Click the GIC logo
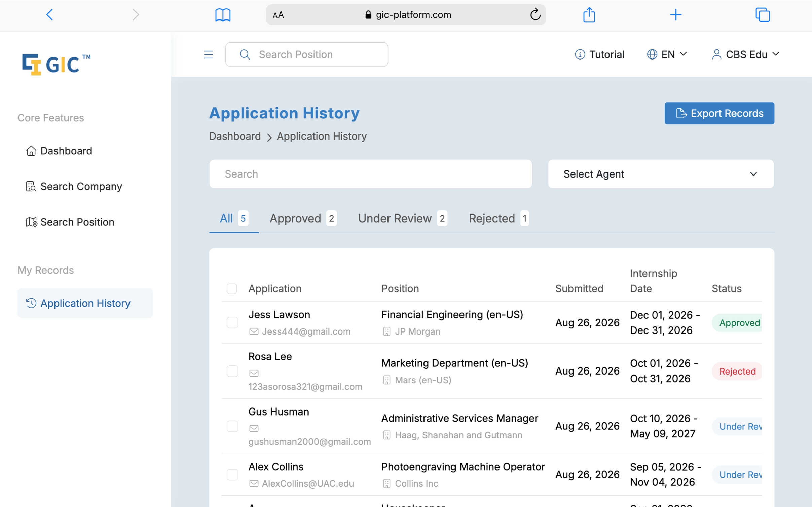 tap(56, 64)
